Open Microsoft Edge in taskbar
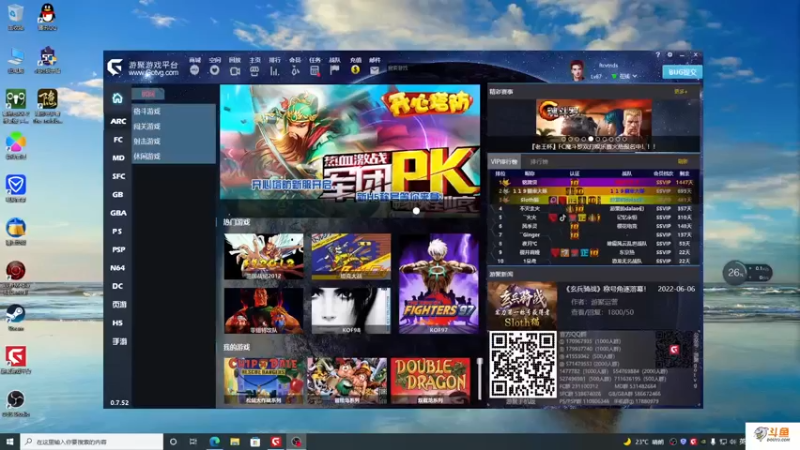Screen dimensions: 800x450 pos(214,441)
